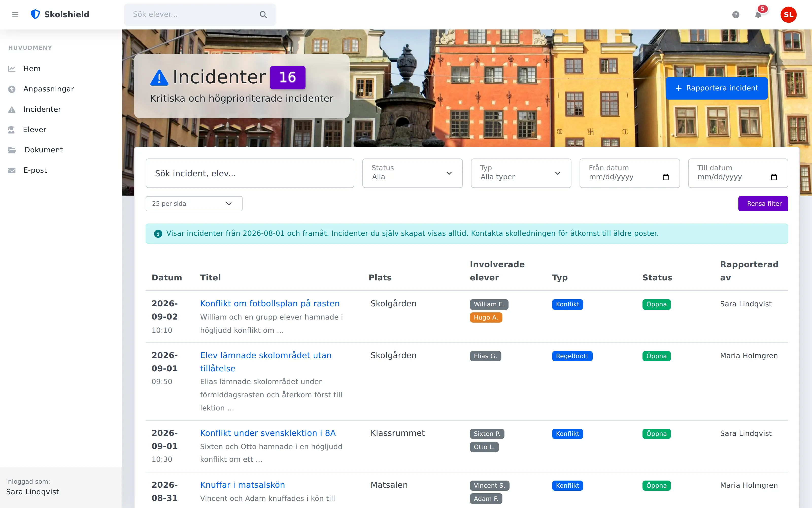
Task: Click the 16 incident count badge
Action: 288,78
